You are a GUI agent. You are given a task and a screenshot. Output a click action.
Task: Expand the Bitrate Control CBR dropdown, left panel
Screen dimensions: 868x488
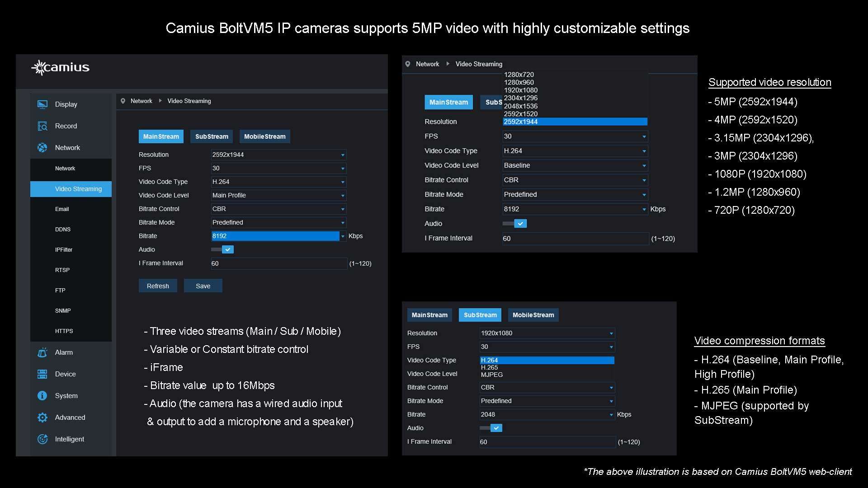pyautogui.click(x=278, y=209)
